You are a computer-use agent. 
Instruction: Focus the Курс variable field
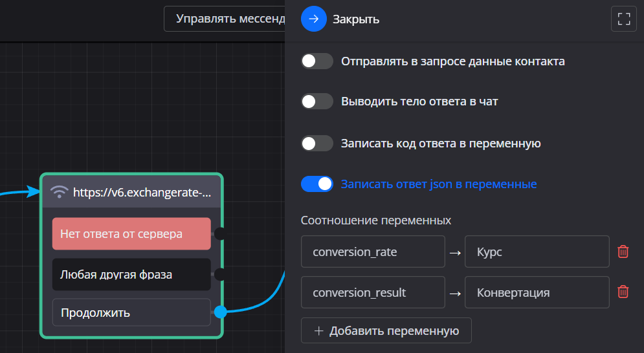537,251
